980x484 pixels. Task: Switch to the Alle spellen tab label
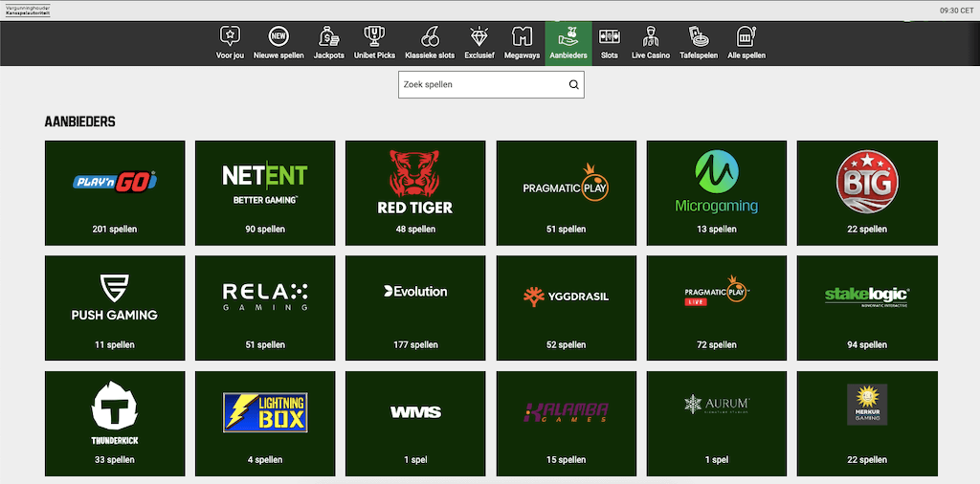pyautogui.click(x=746, y=55)
